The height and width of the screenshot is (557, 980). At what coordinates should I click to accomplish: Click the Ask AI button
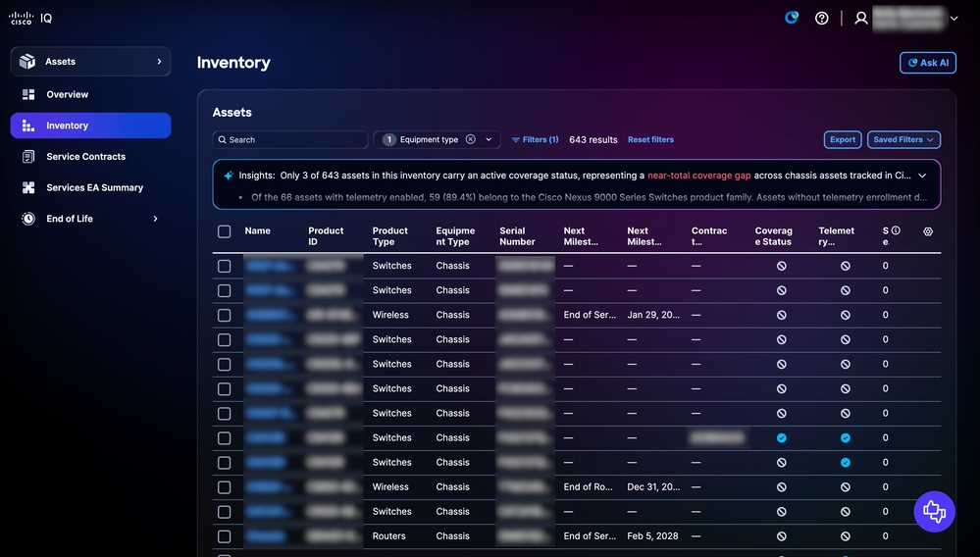pos(927,63)
